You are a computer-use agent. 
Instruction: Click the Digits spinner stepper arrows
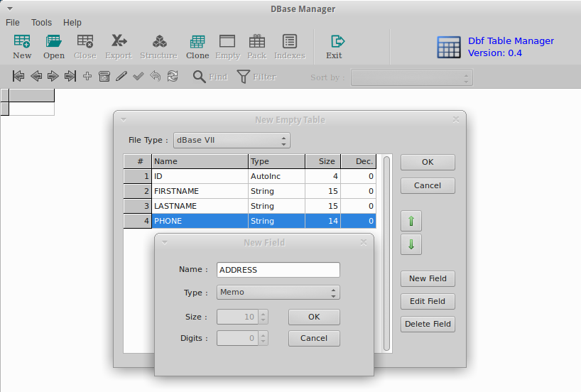(263, 338)
